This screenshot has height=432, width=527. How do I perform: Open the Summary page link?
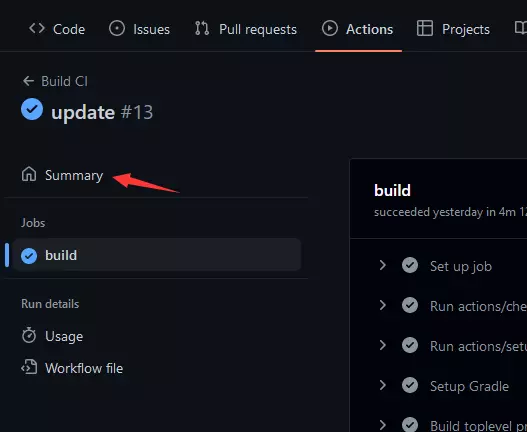[x=63, y=175]
